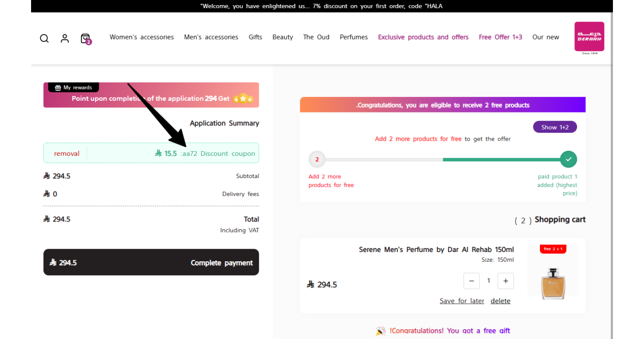644x339 pixels.
Task: Open the Our new menu
Action: point(546,37)
